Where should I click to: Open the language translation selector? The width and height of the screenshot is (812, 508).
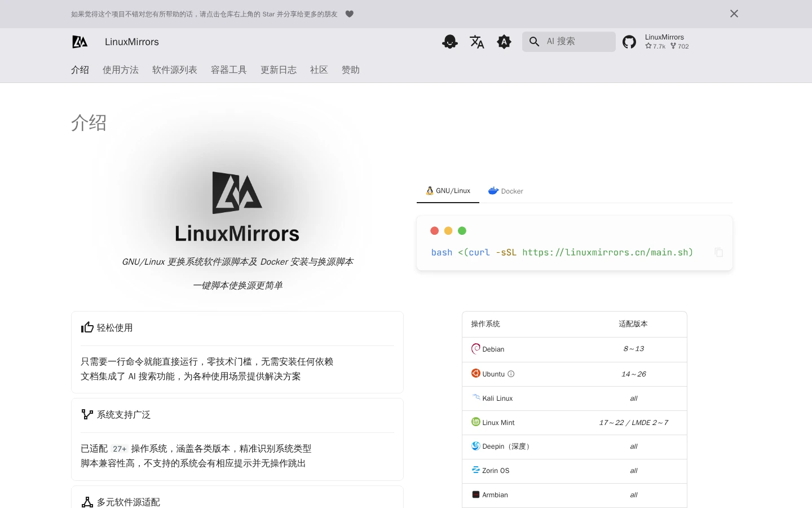477,42
